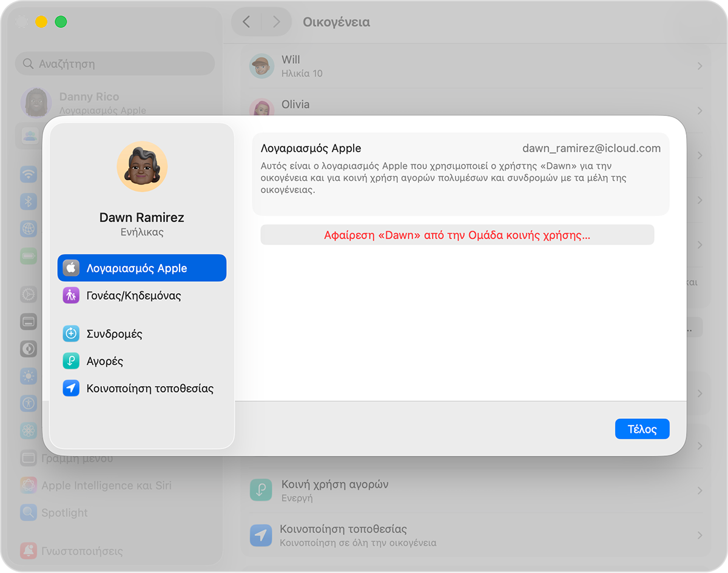Select Λογαριασμός Apple in Dawn's panel sidebar
The width and height of the screenshot is (728, 573).
[x=141, y=268]
